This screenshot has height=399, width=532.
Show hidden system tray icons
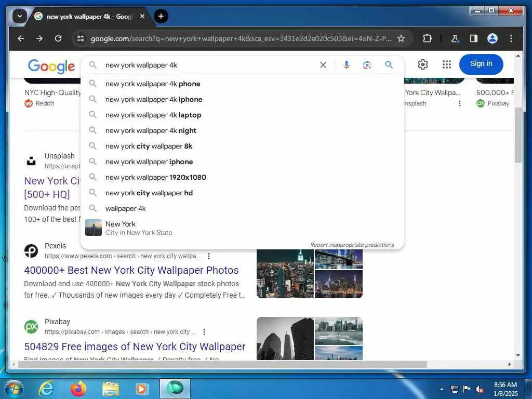(442, 389)
